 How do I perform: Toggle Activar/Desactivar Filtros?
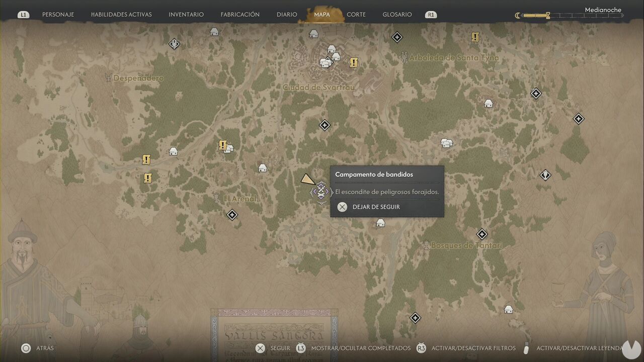[x=472, y=348]
